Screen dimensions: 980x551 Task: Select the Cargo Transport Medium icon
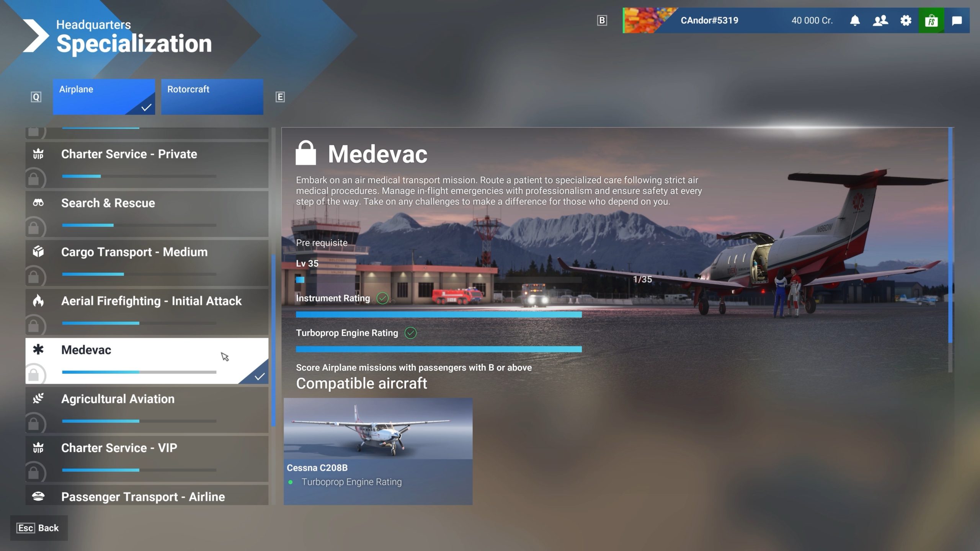pos(38,252)
